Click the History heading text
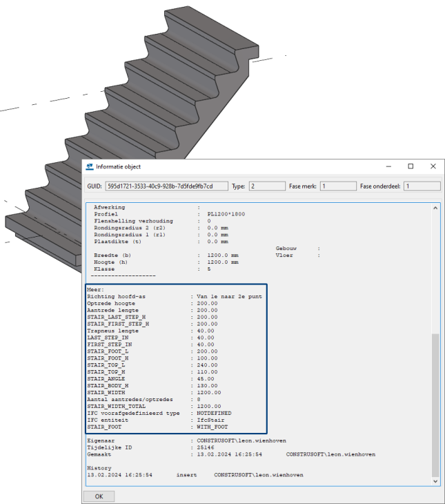The image size is (445, 504). point(99,467)
